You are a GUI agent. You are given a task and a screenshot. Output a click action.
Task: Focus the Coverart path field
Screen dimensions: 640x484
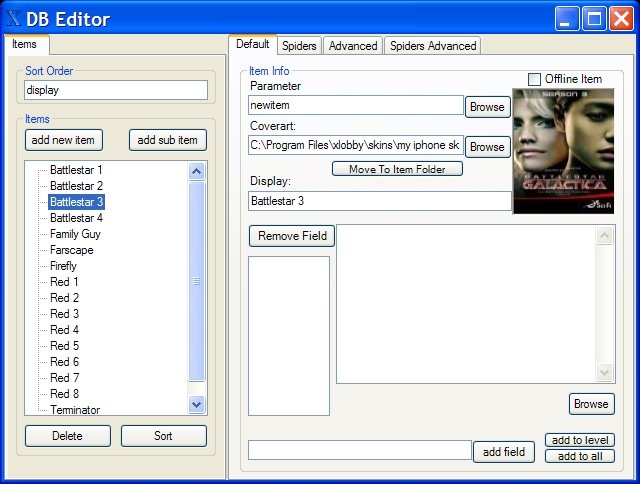356,145
